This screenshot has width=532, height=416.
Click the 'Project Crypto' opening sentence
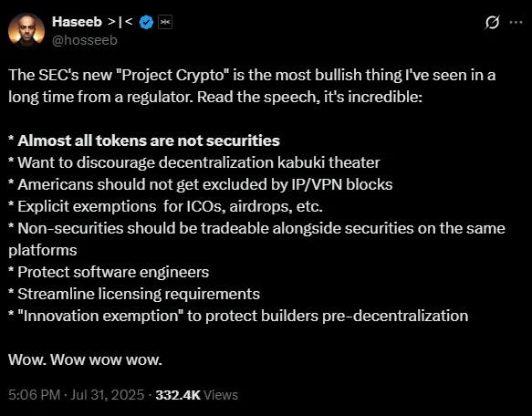(252, 86)
